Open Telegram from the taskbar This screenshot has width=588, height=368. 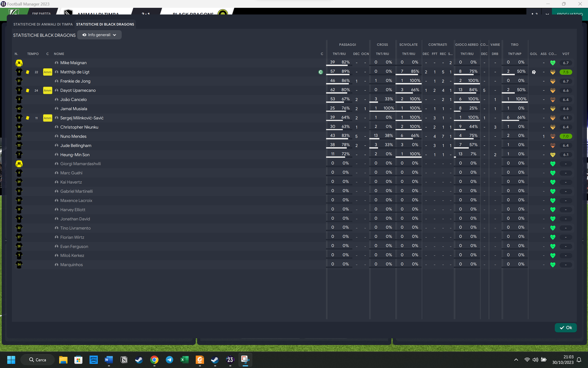169,360
